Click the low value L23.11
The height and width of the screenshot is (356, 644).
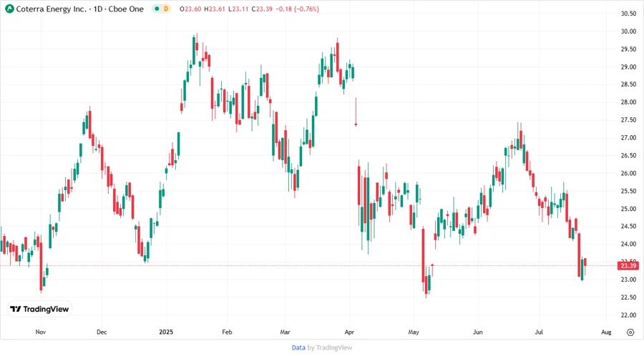238,9
